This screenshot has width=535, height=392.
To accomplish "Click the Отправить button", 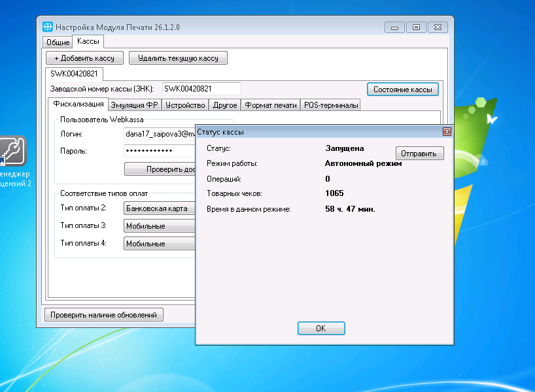I will (x=419, y=154).
